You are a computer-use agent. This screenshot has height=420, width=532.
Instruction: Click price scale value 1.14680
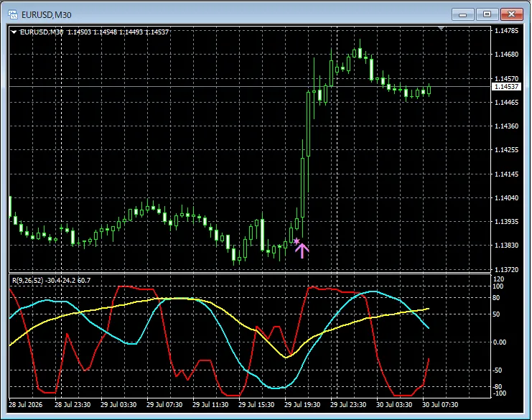tap(507, 55)
